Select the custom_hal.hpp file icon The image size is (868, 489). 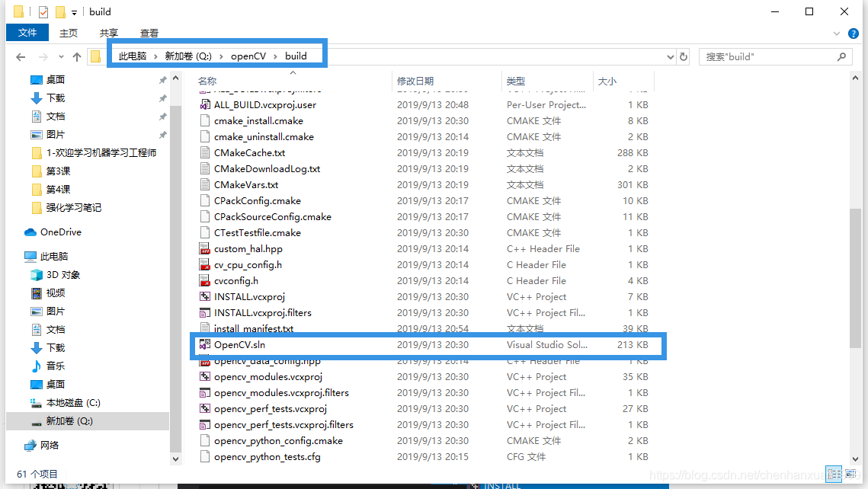205,249
